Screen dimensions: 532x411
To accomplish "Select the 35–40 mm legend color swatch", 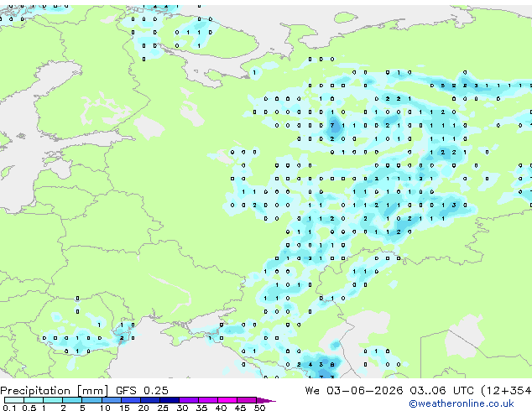I will 207,400.
